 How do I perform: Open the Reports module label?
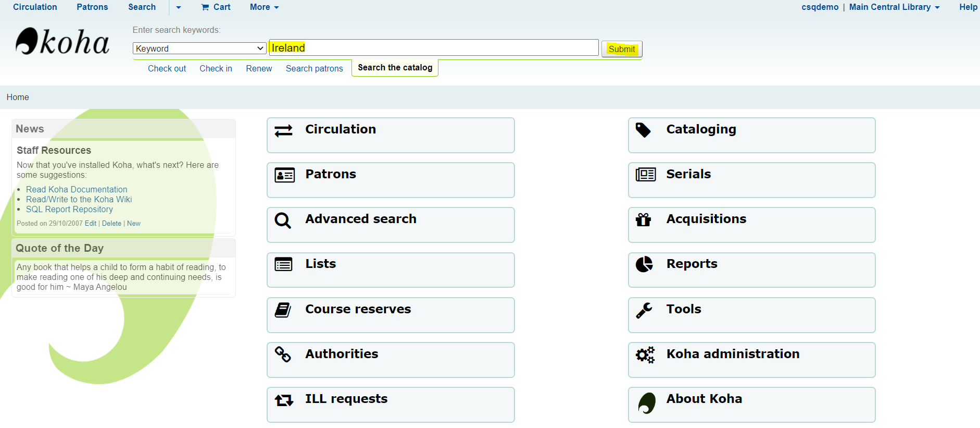692,264
